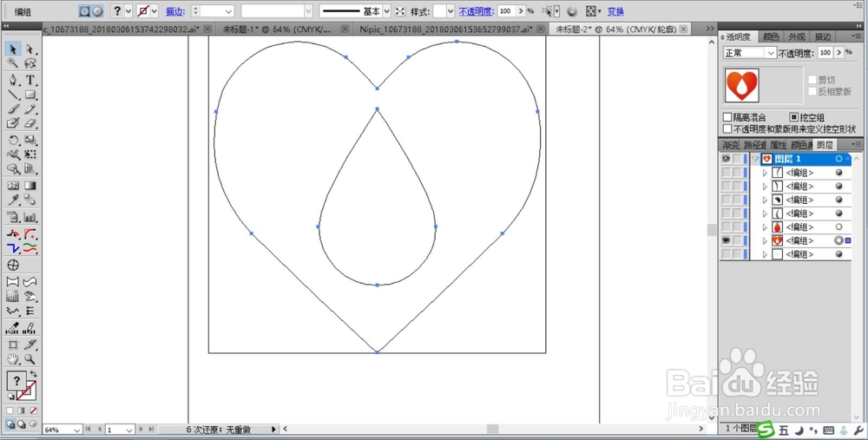This screenshot has height=440, width=868.
Task: Enable 不透明度和蒙版用来定义挖空形状 checkbox
Action: click(727, 128)
